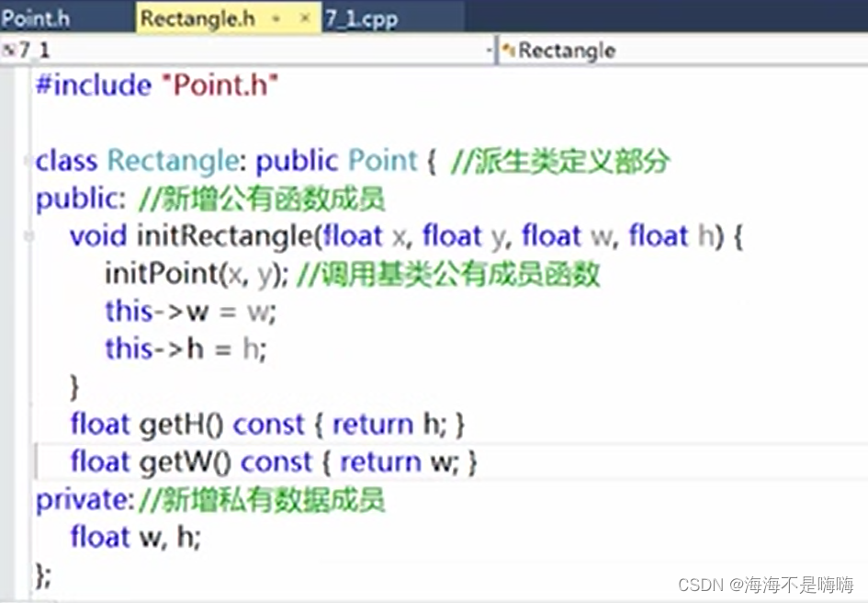Click the line this->w = w;

[x=190, y=312]
